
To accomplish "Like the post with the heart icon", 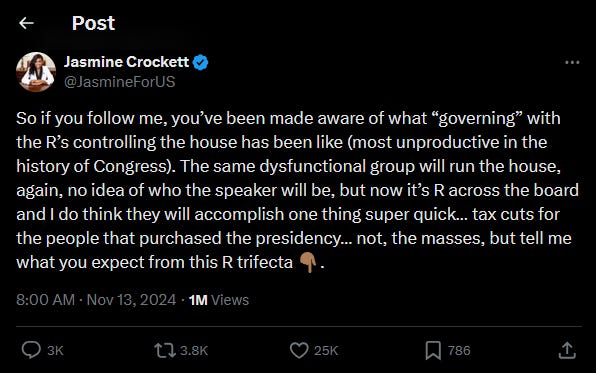I will 299,350.
